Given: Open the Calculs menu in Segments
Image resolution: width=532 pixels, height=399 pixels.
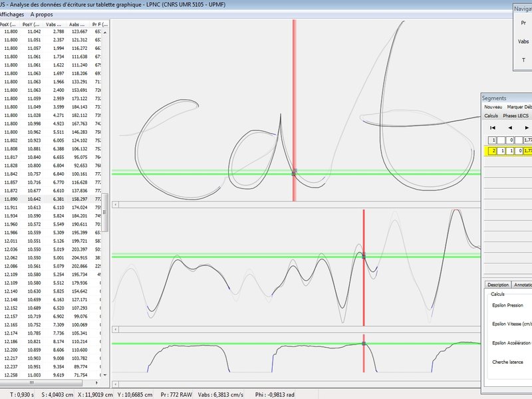Looking at the screenshot, I should pos(491,116).
